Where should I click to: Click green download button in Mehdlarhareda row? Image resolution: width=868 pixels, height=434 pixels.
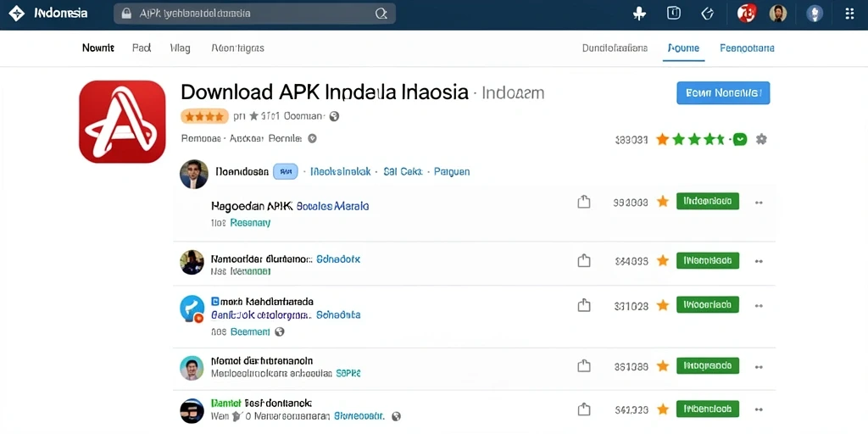(x=708, y=304)
